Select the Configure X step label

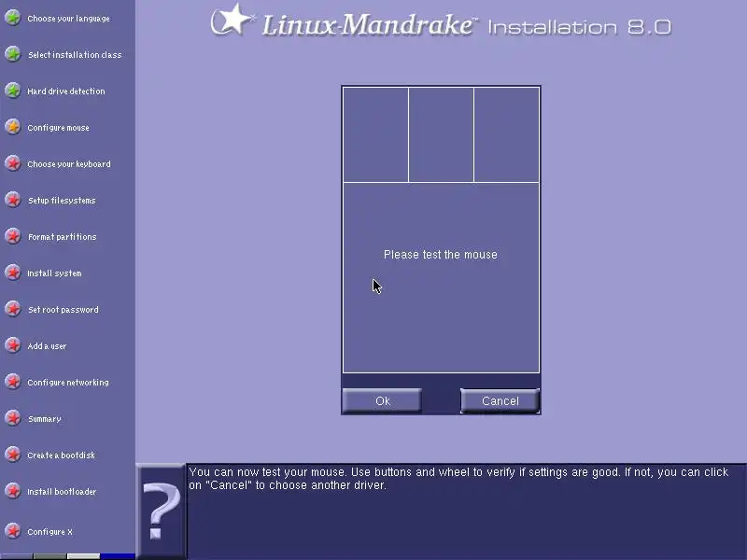tap(50, 532)
